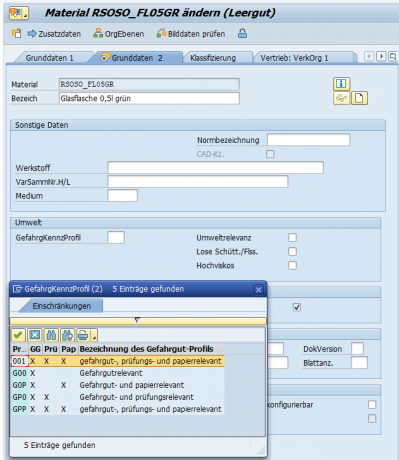
Task: Confirm selection with green checkmark
Action: tap(18, 335)
